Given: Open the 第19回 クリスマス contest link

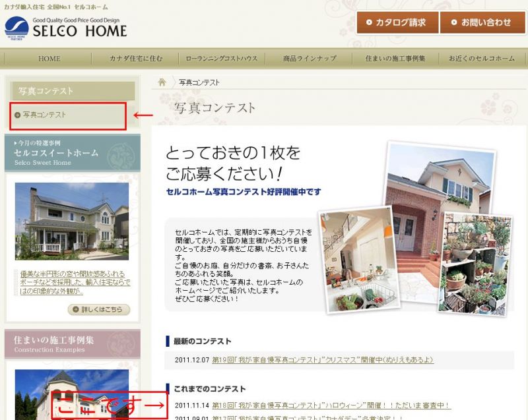Looking at the screenshot, I should click(323, 360).
